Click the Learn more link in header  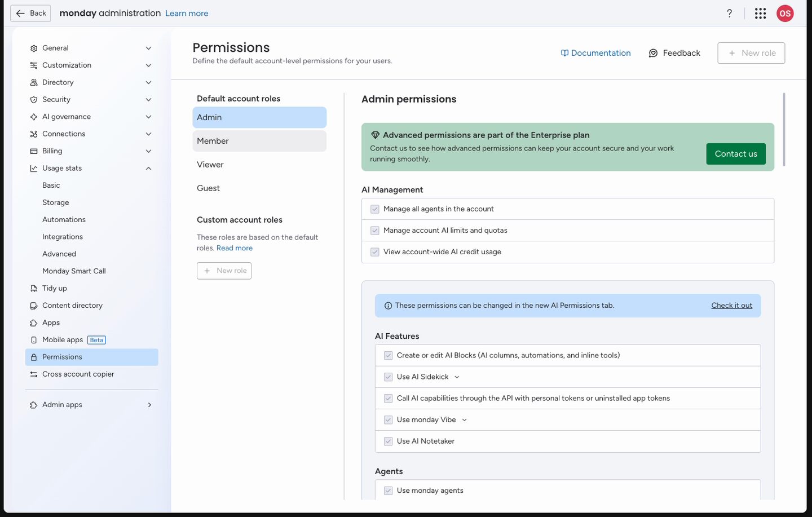[x=187, y=14]
